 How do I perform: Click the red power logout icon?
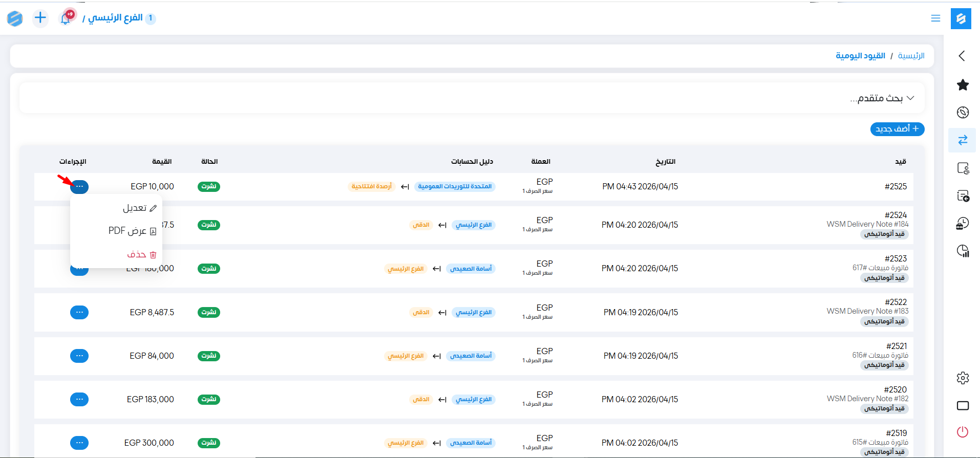[963, 432]
